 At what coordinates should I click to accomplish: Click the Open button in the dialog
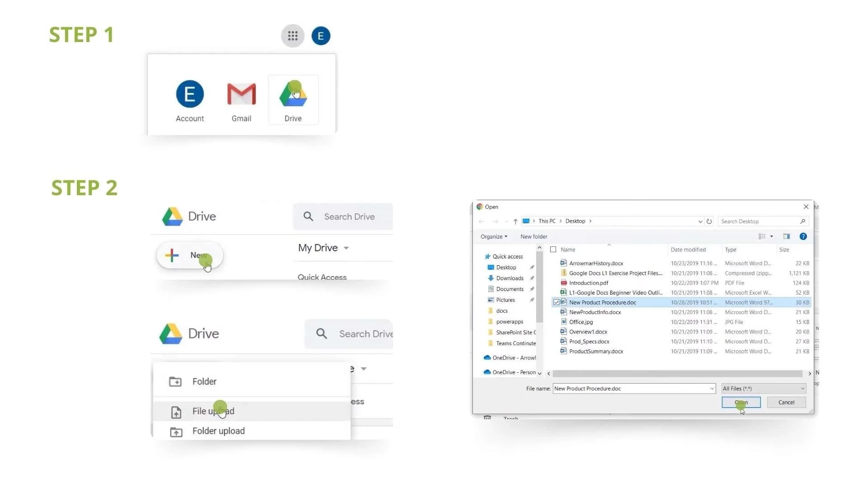click(x=741, y=402)
